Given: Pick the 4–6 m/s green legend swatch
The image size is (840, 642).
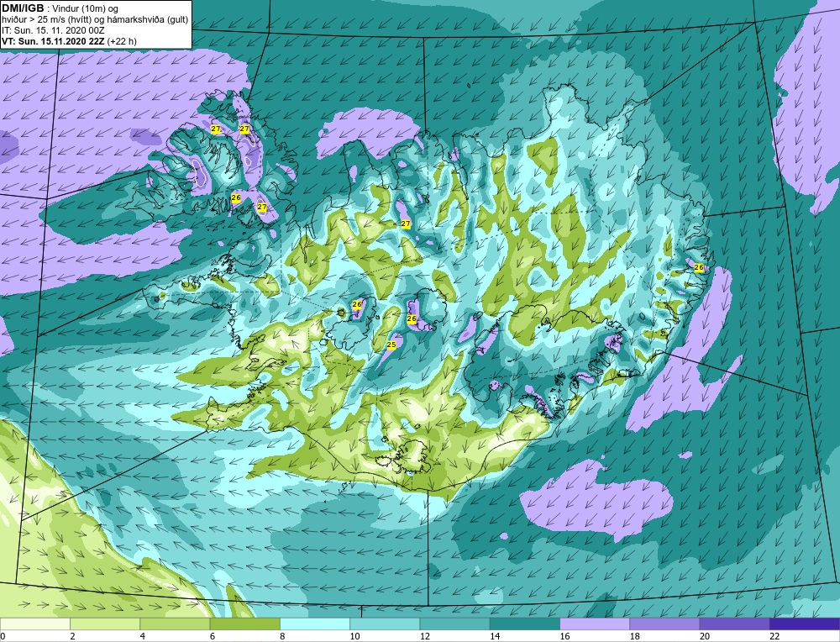Looking at the screenshot, I should [176, 624].
